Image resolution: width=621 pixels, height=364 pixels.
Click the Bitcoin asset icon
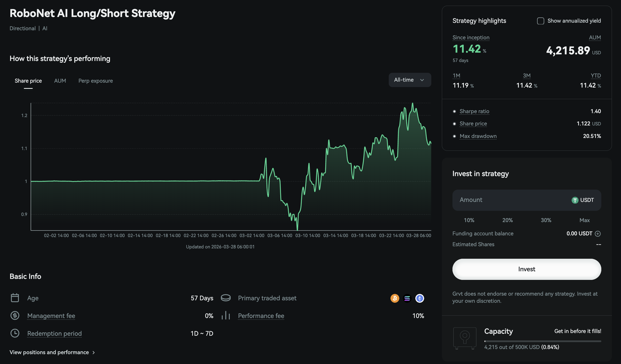(x=395, y=298)
